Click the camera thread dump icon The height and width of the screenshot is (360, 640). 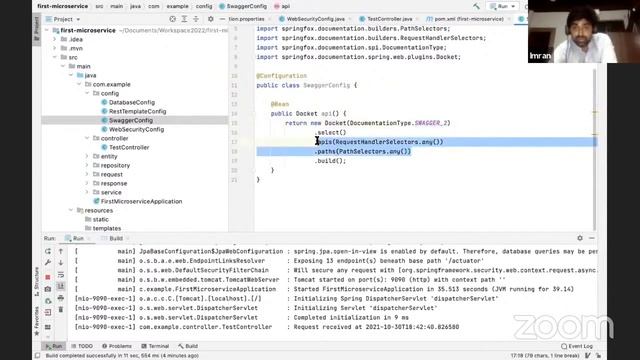48,289
